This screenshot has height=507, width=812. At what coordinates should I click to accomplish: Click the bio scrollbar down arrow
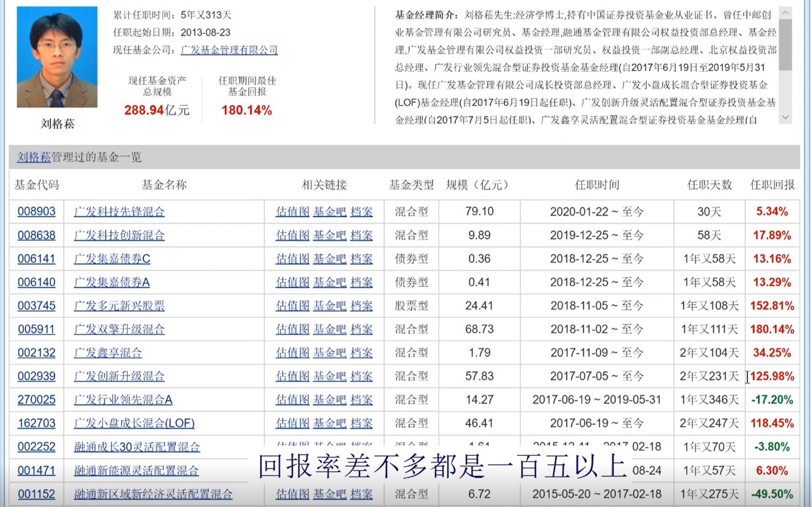(x=785, y=117)
